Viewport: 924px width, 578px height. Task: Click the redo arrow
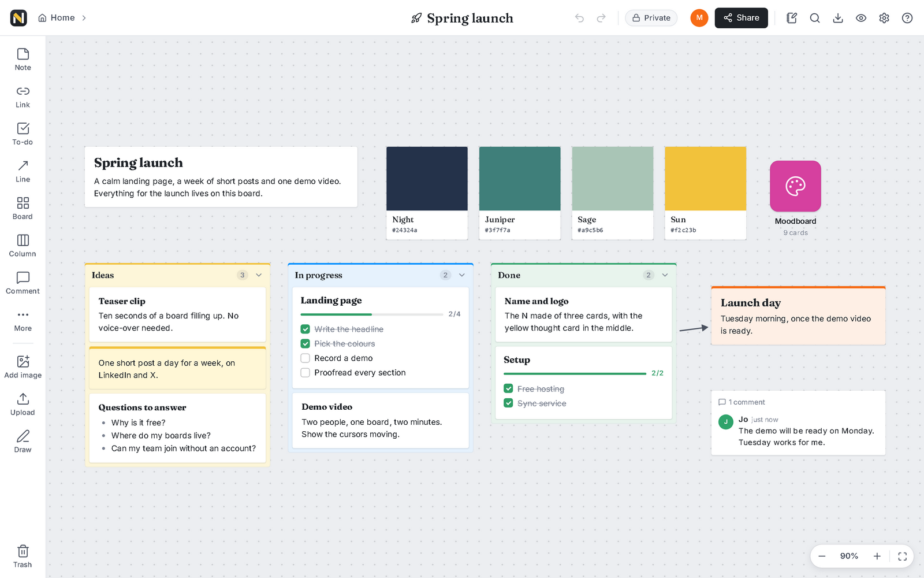point(601,18)
